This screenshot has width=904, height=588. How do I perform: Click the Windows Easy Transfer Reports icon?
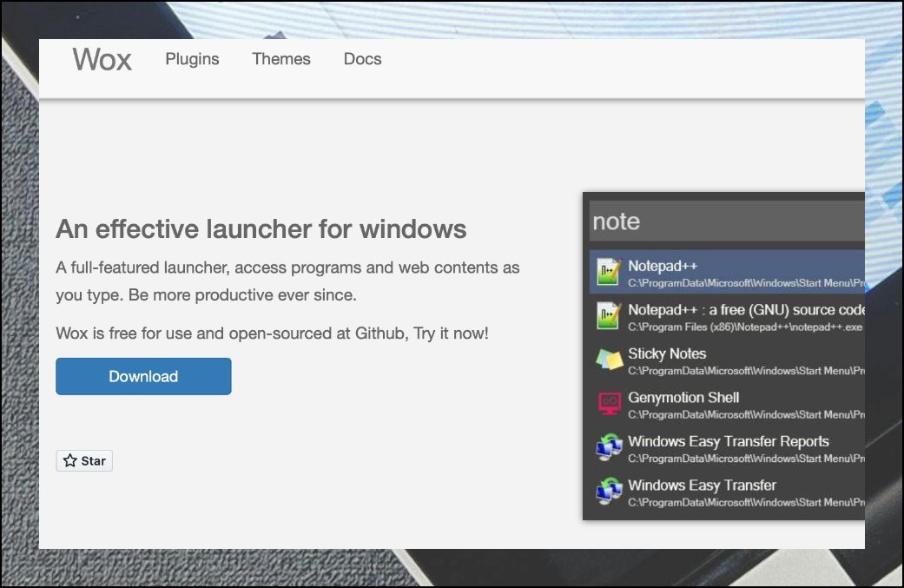pos(610,447)
